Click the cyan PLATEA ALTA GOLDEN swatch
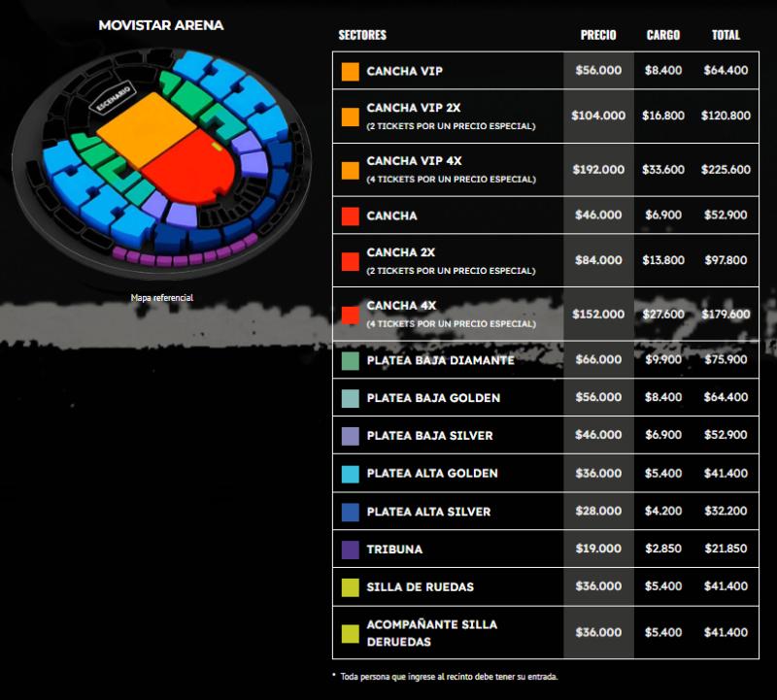 click(x=349, y=475)
